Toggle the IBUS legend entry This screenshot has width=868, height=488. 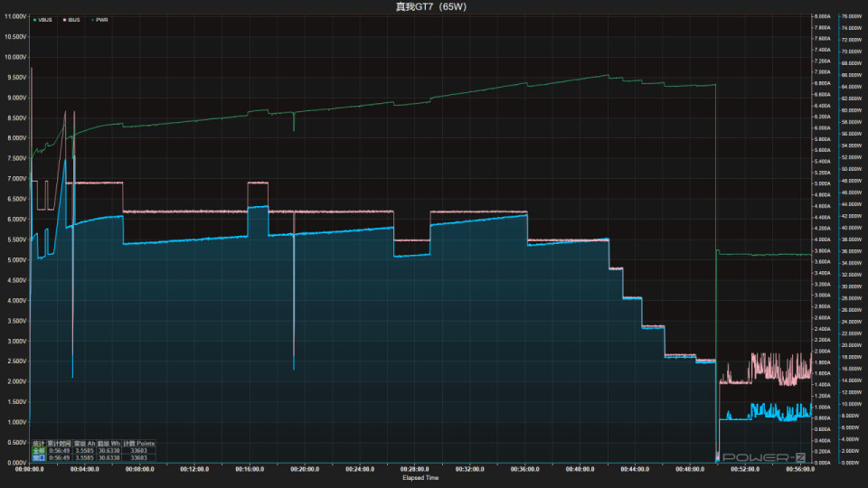[71, 20]
